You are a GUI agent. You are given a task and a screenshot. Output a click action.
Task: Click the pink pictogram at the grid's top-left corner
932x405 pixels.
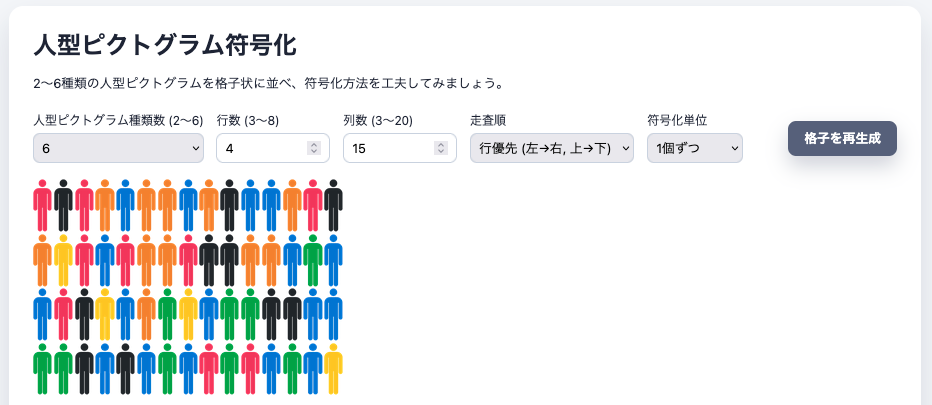pyautogui.click(x=42, y=206)
